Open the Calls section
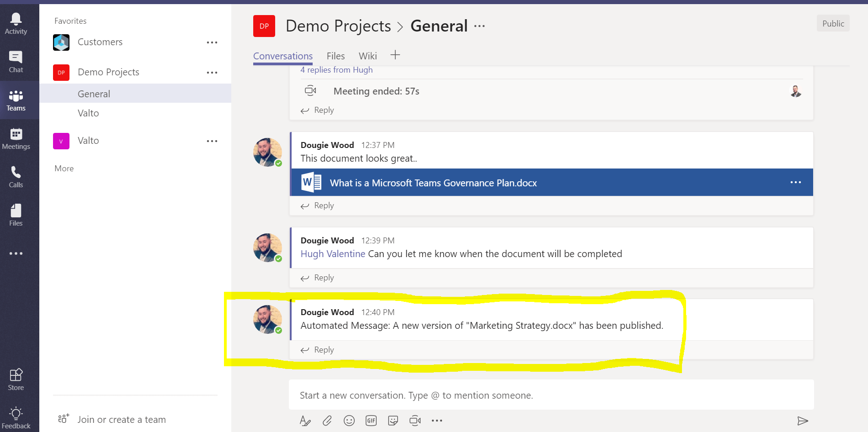The image size is (868, 432). [16, 177]
